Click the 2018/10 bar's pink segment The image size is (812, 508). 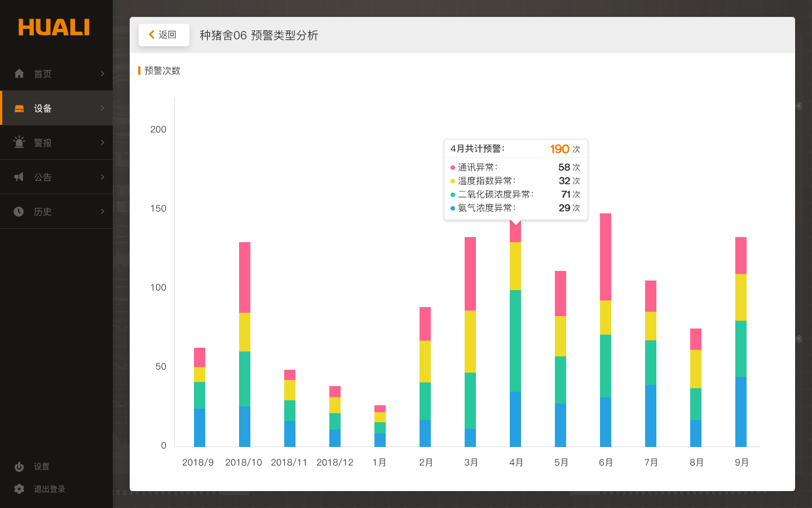tap(245, 277)
